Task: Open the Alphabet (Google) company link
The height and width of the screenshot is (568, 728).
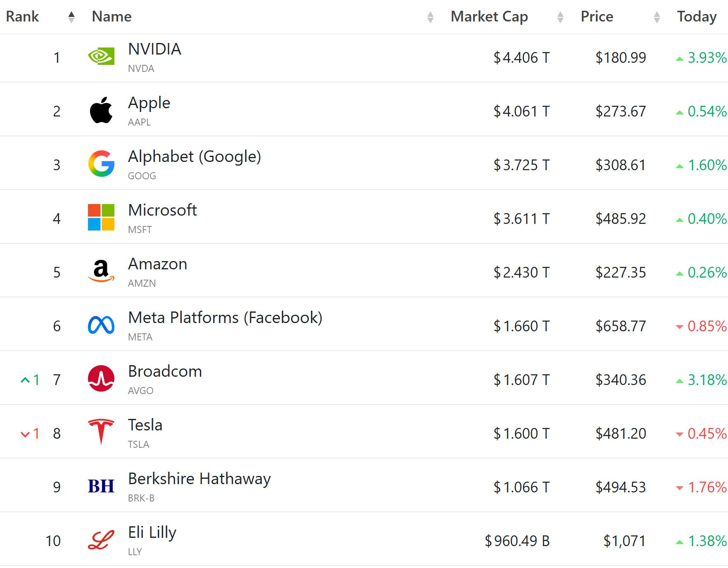Action: (x=194, y=157)
